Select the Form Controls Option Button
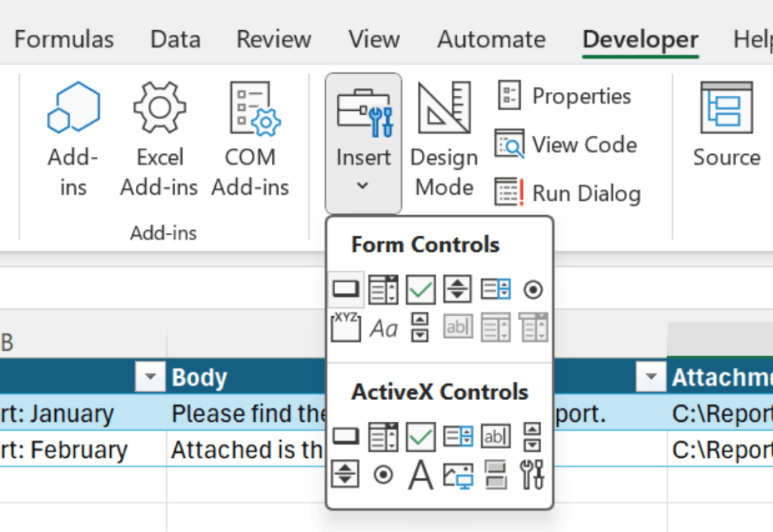The width and height of the screenshot is (773, 532). coord(533,290)
